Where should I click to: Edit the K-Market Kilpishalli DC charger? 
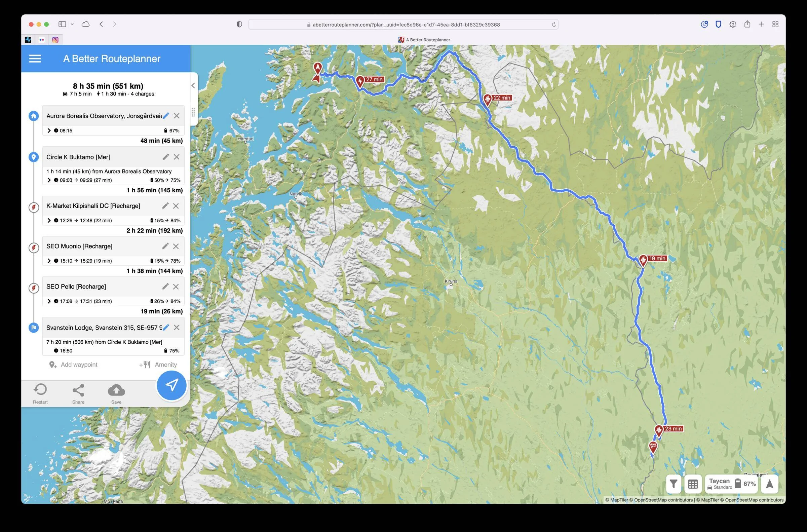[x=165, y=206]
